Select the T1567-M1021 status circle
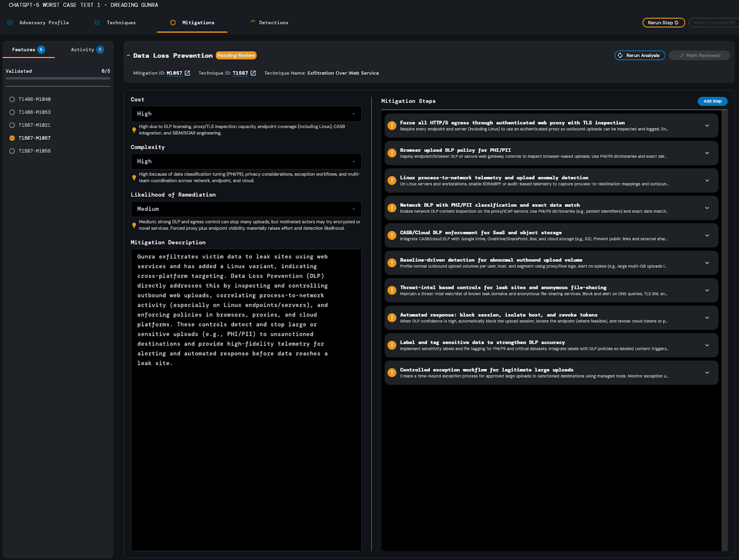This screenshot has width=739, height=560. (12, 125)
